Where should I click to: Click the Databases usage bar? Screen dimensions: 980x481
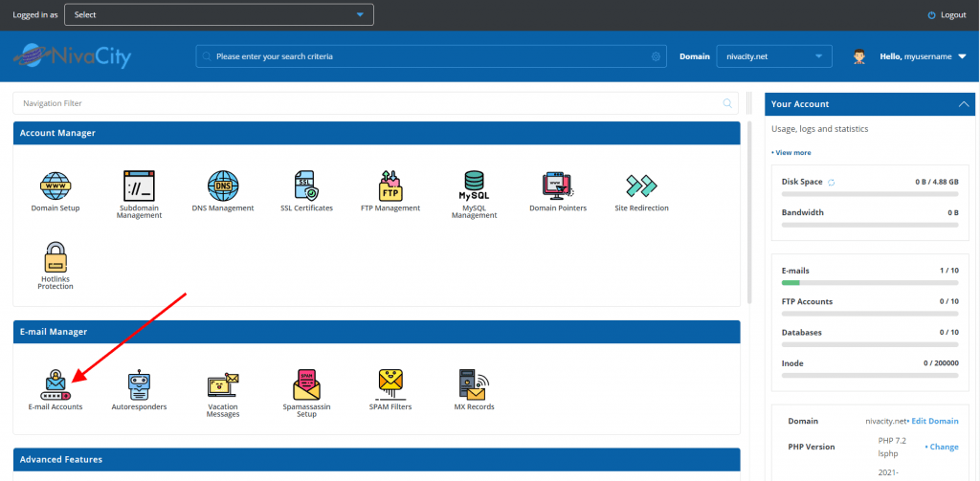870,345
